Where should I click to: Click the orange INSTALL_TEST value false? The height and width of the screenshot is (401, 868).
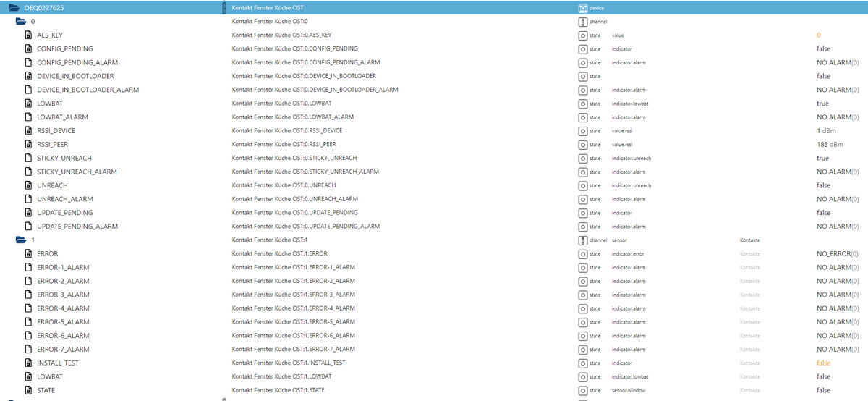[823, 363]
